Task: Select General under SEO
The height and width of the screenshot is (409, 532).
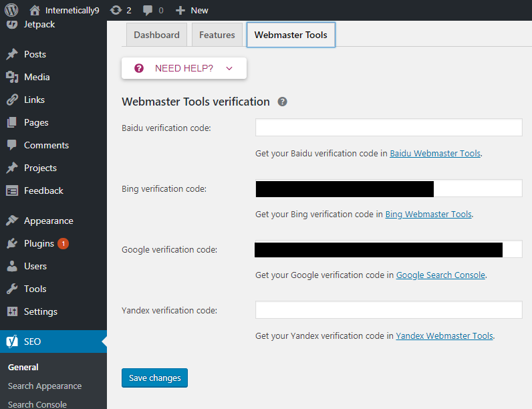Action: coord(23,368)
